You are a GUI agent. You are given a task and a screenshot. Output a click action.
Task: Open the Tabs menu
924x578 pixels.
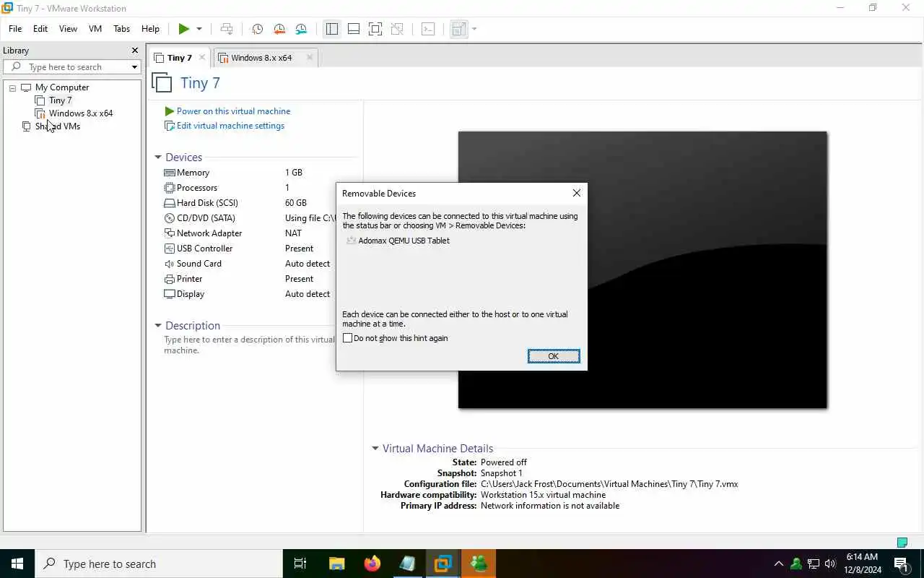[121, 29]
